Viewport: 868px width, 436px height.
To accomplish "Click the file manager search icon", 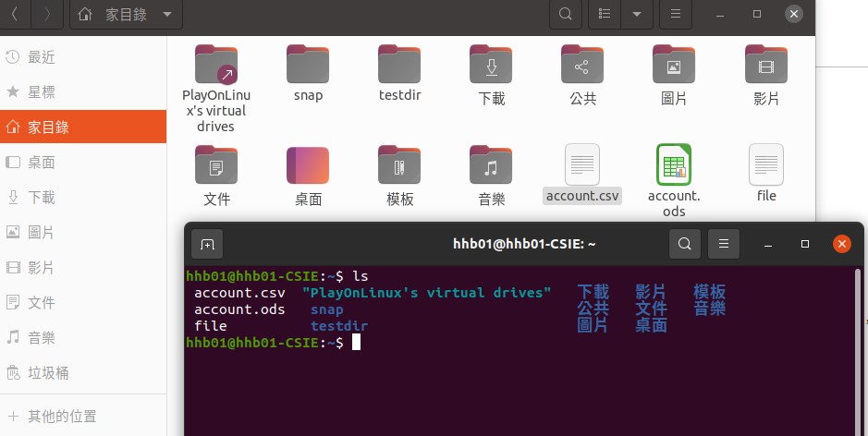I will pos(565,14).
